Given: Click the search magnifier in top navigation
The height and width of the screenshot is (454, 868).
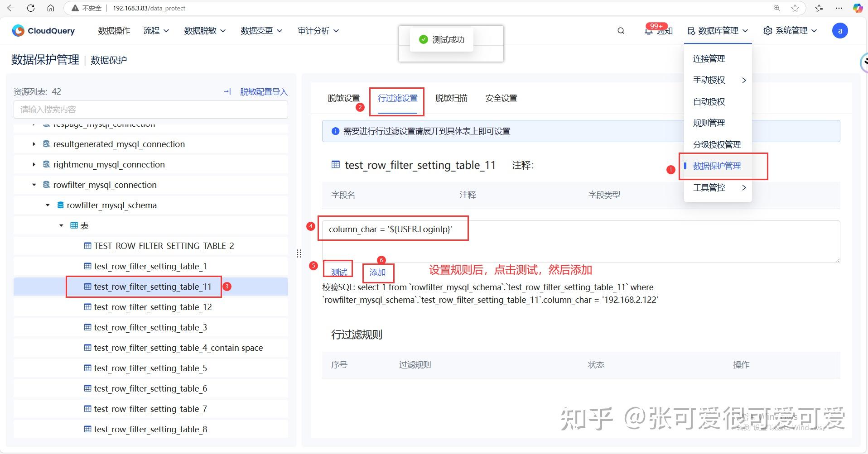Looking at the screenshot, I should tap(620, 31).
